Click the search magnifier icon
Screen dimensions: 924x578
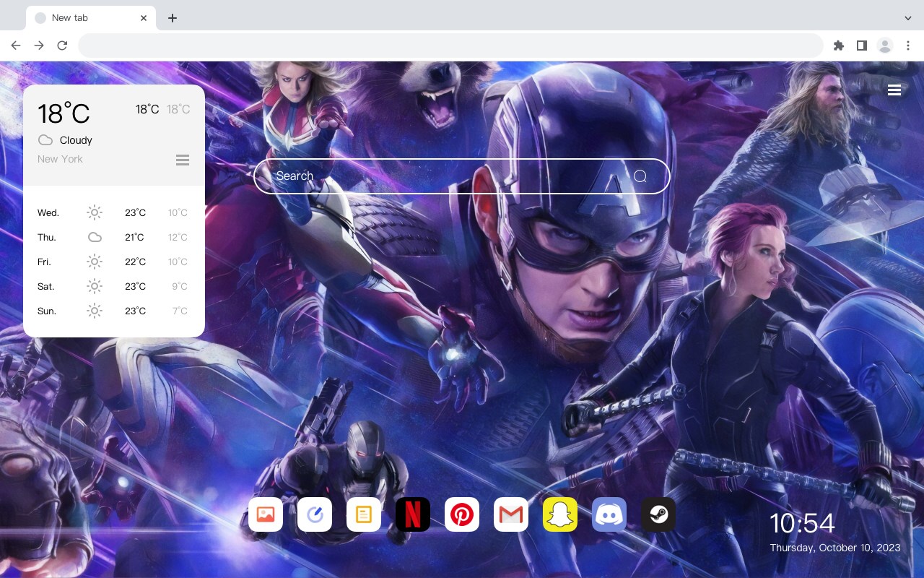pyautogui.click(x=640, y=176)
